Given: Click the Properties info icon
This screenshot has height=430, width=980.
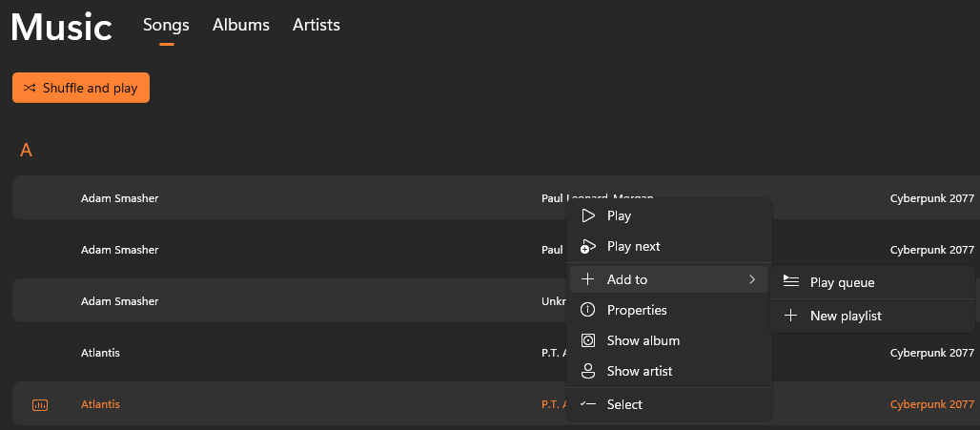Looking at the screenshot, I should coord(588,310).
